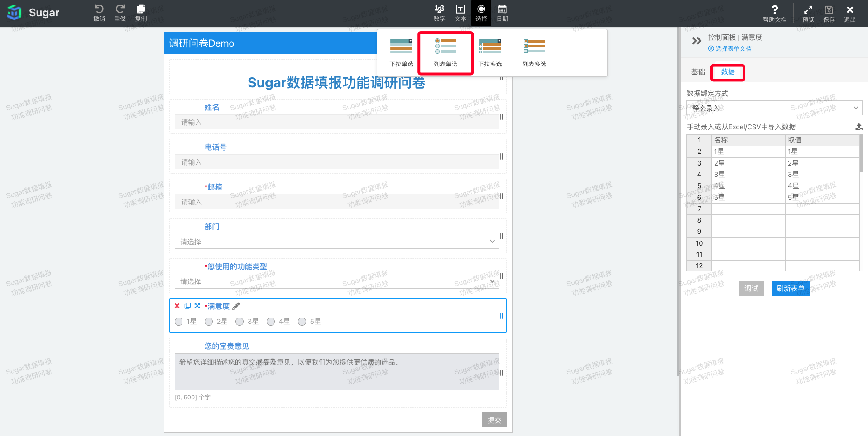Edit the 满意度 label with pencil icon

click(236, 306)
